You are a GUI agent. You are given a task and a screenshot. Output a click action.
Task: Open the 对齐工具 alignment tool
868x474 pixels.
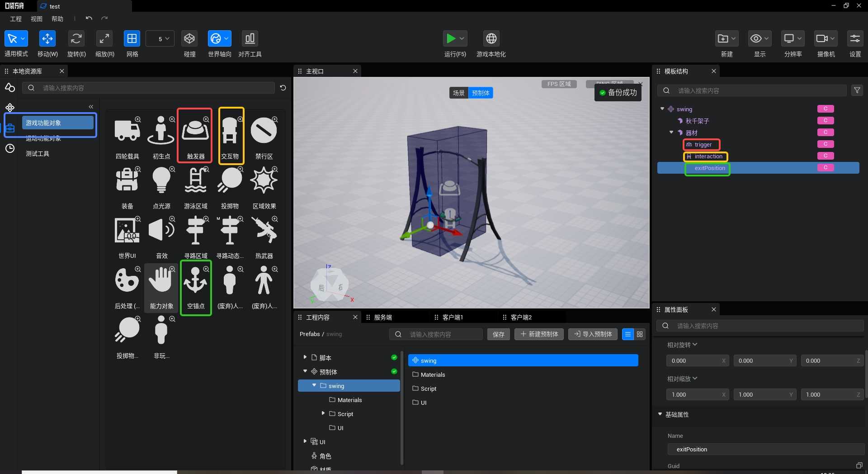point(250,39)
